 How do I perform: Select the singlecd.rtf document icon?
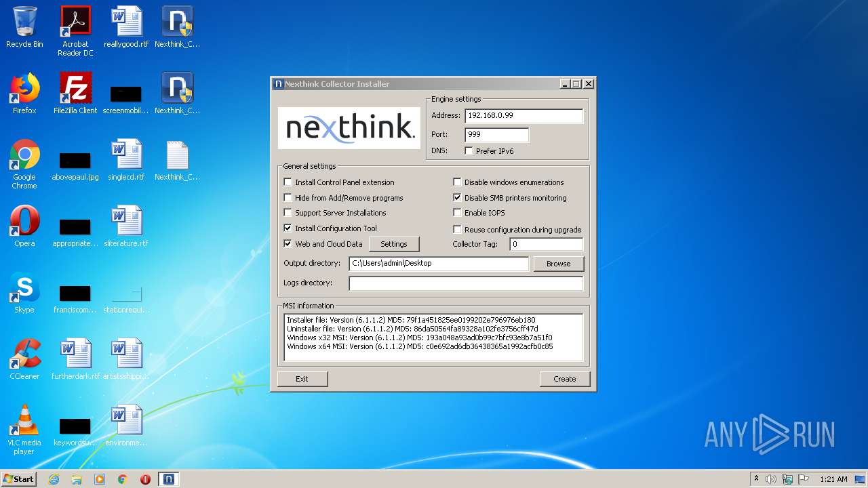pyautogui.click(x=126, y=160)
